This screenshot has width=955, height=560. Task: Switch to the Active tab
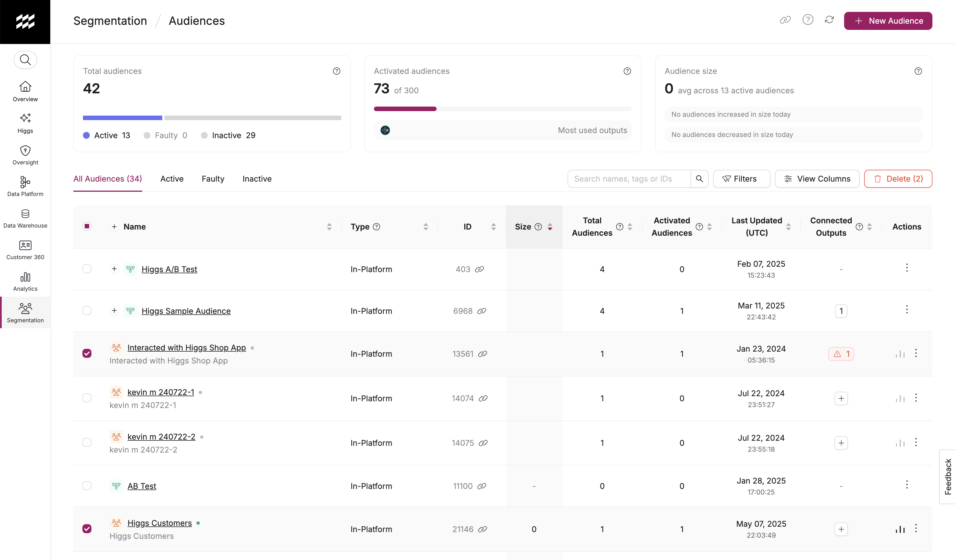[172, 179]
